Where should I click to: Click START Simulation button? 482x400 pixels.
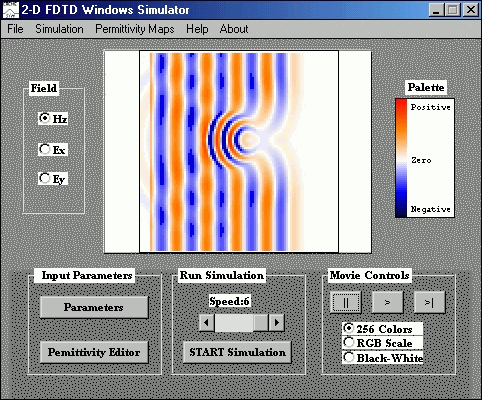click(237, 352)
